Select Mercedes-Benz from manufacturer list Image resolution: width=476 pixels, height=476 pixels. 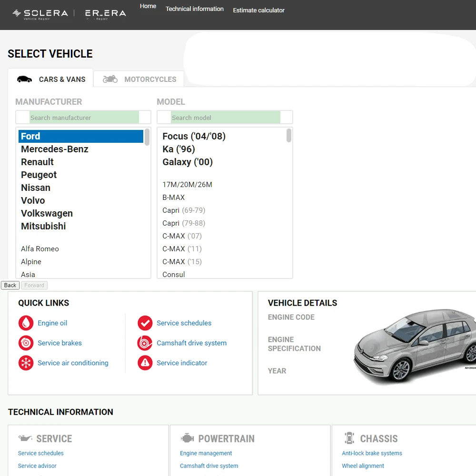pyautogui.click(x=55, y=149)
